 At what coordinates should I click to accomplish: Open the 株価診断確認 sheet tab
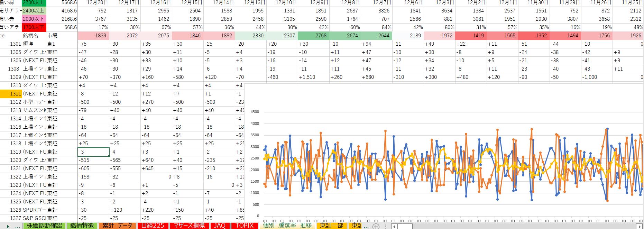pos(44,226)
